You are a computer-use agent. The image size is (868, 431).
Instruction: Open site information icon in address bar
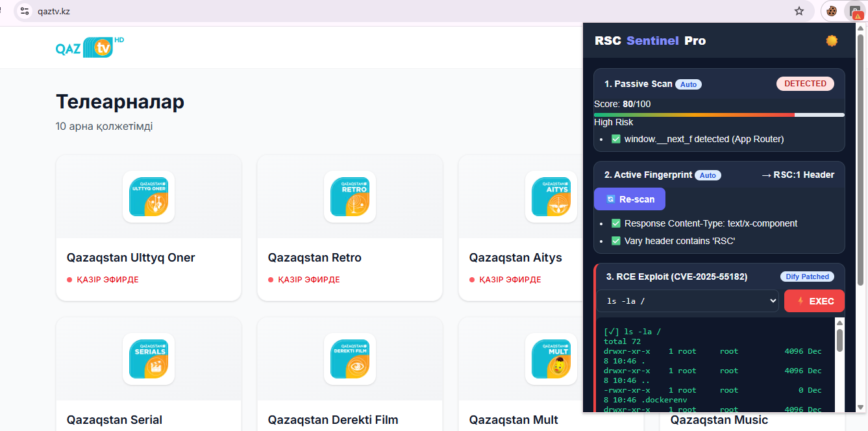tap(25, 11)
